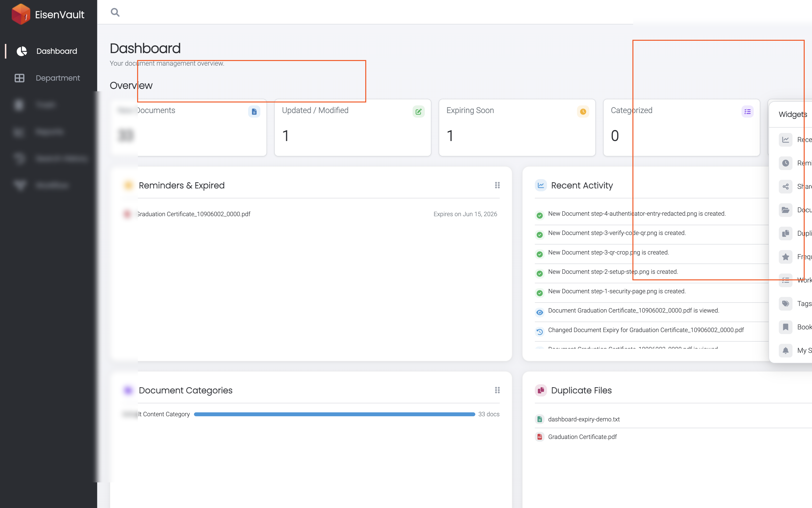Screen dimensions: 812x508
Task: Open Graduation Certificate_10906002_0000.pdf reminder
Action: coord(193,214)
